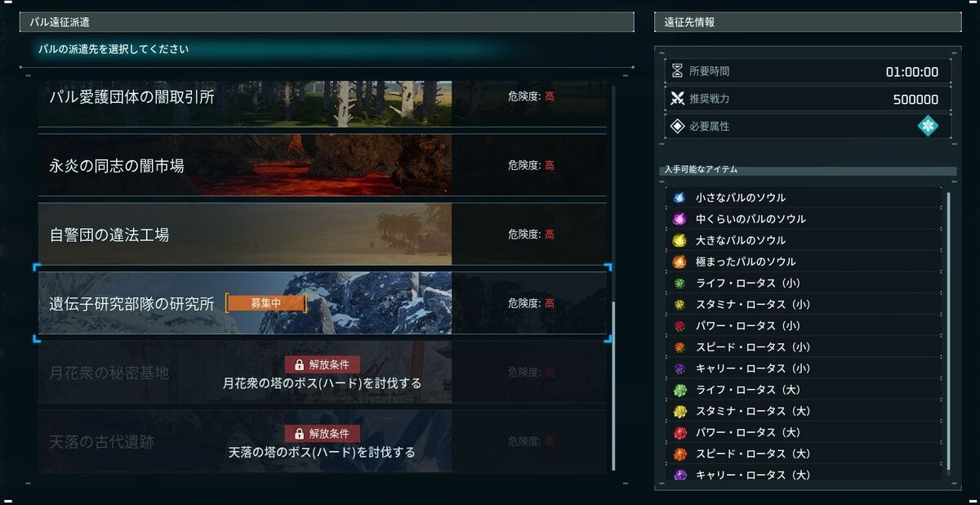Image resolution: width=980 pixels, height=505 pixels.
Task: Click the green ライフ・ロータス（小）icon
Action: pos(679,284)
